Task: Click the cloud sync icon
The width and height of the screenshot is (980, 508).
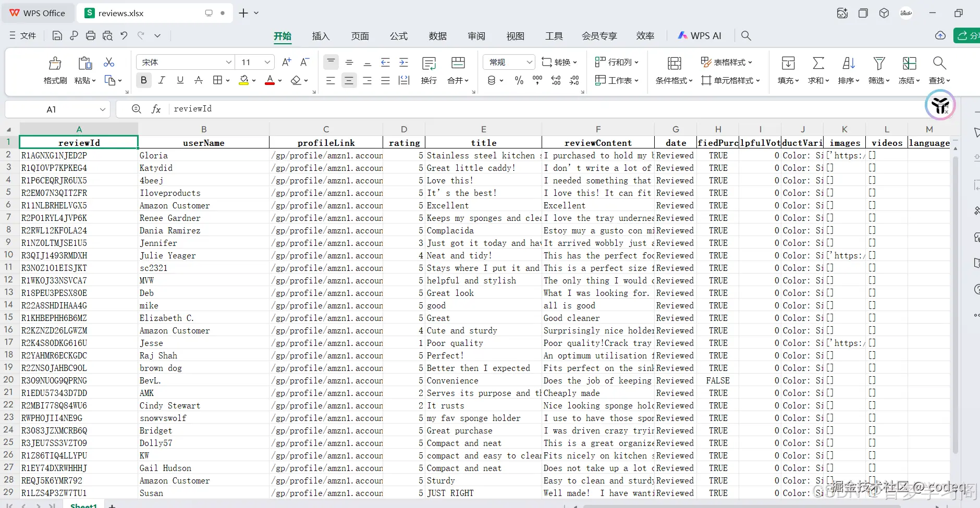Action: coord(940,35)
